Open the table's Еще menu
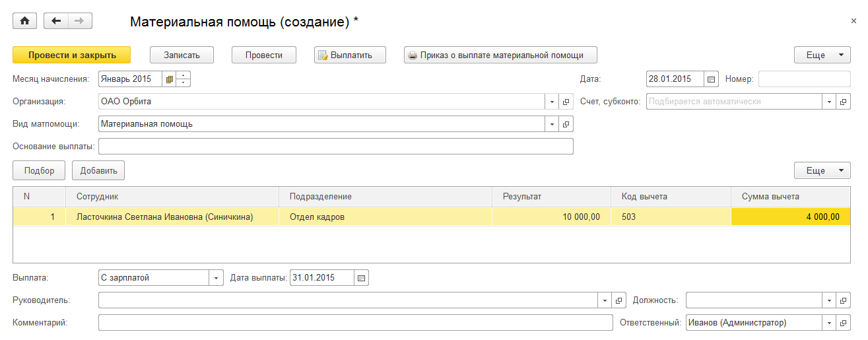Image resolution: width=868 pixels, height=340 pixels. click(822, 170)
